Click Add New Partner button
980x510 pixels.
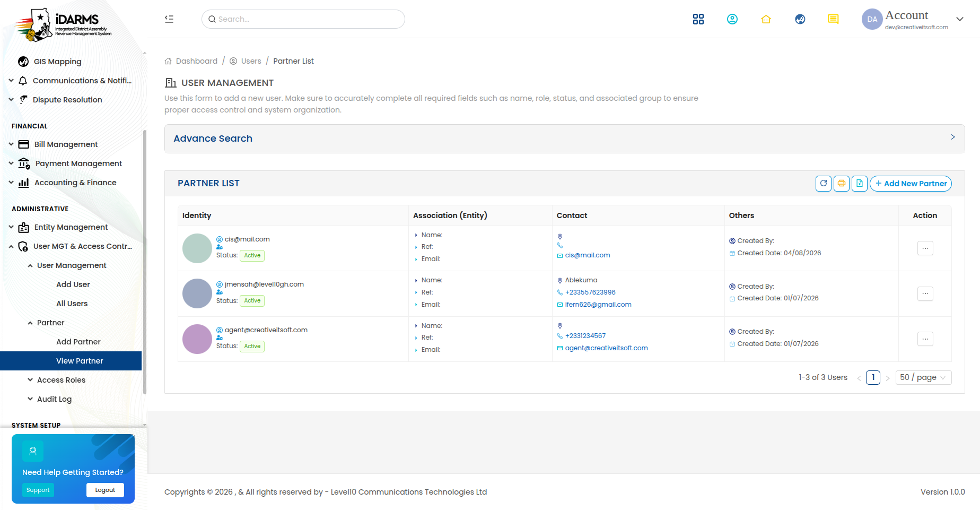911,184
